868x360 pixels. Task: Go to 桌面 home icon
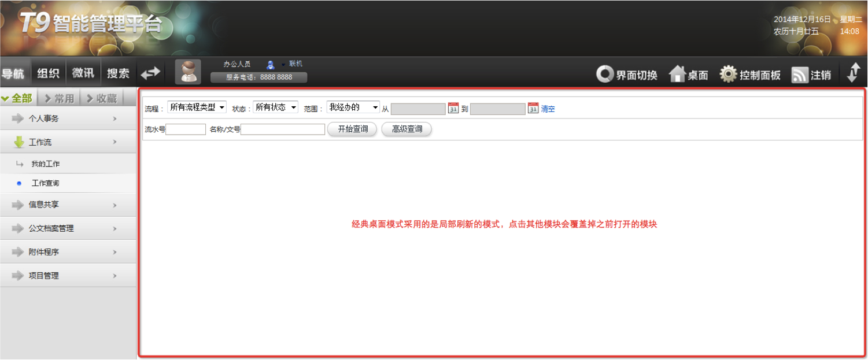coord(677,75)
